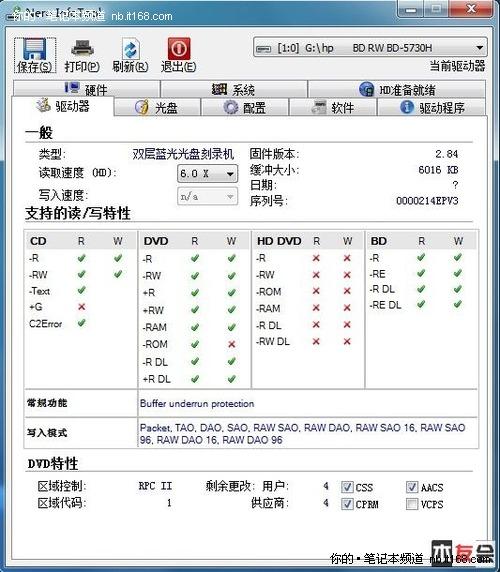Open the Software (软件) tab
Viewport: 500px width, 572px height.
tap(333, 107)
